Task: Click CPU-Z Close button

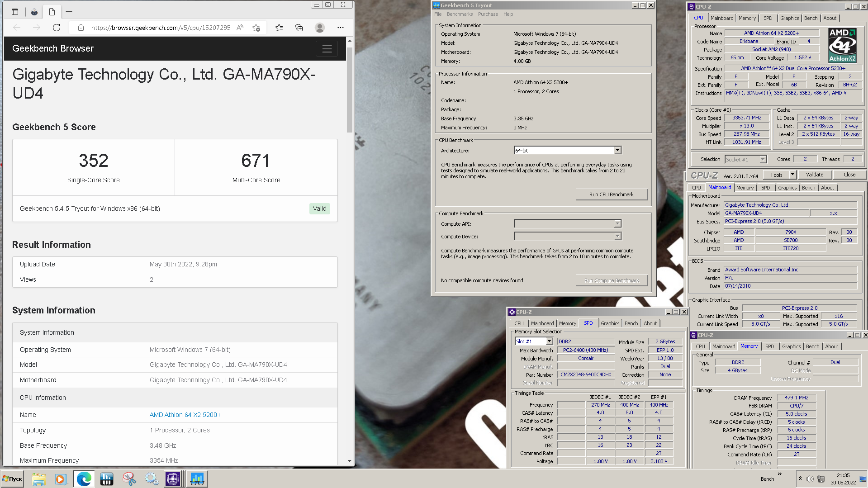Action: pos(849,175)
